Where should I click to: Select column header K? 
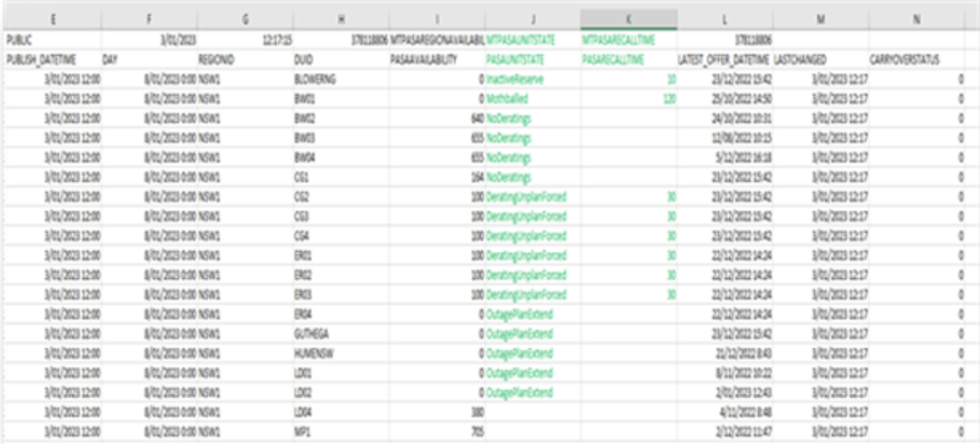click(x=629, y=19)
